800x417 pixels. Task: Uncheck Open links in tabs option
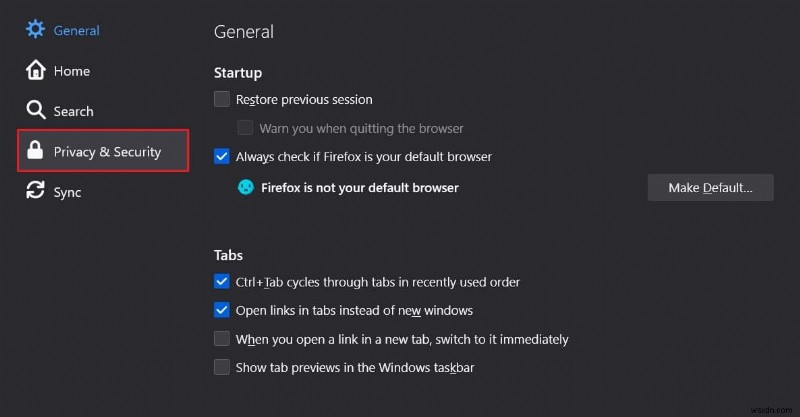[x=222, y=310]
